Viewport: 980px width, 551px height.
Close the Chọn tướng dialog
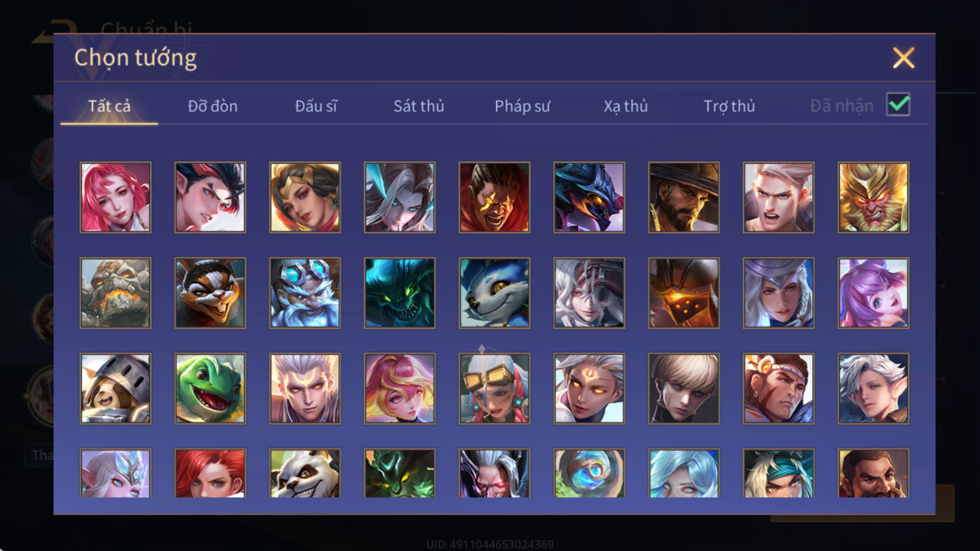[903, 58]
